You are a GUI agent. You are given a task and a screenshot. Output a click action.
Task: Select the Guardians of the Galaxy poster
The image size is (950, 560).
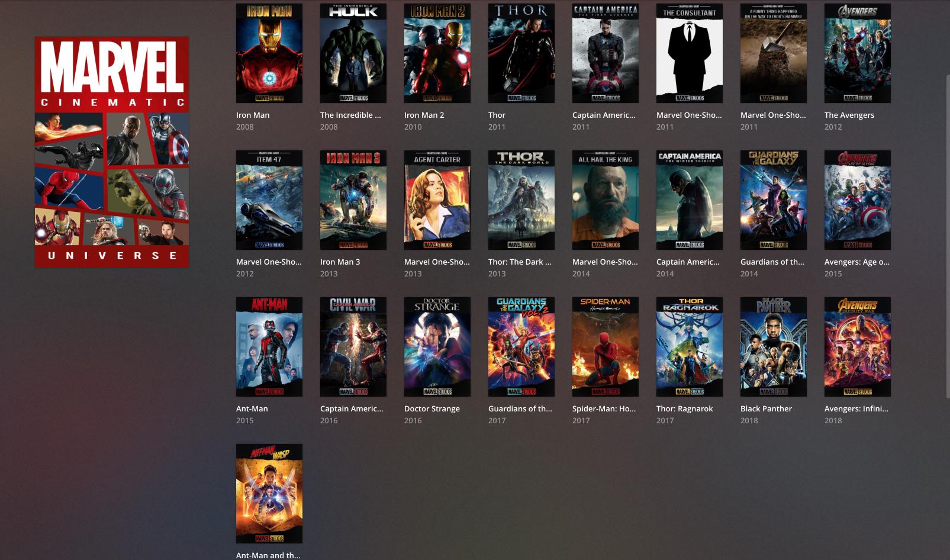point(773,199)
